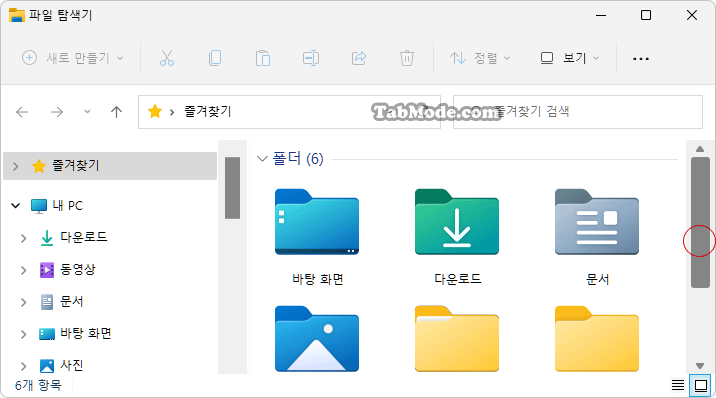Select the 다운로드 folder thumbnail
This screenshot has height=398, width=716.
click(x=457, y=222)
